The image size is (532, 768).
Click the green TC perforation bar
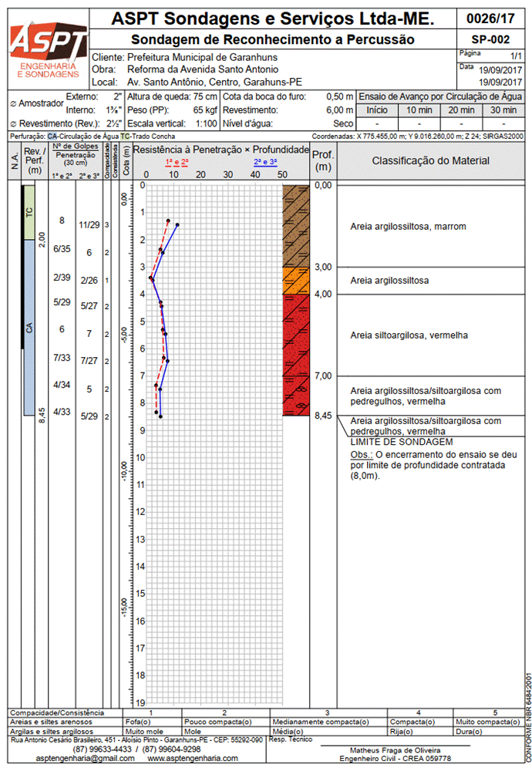[29, 213]
